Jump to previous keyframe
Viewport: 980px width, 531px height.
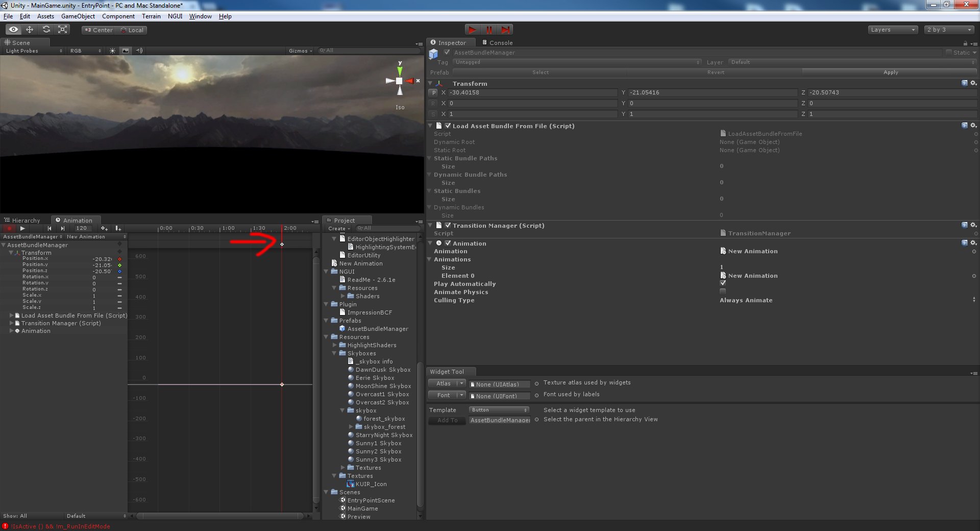coord(50,228)
